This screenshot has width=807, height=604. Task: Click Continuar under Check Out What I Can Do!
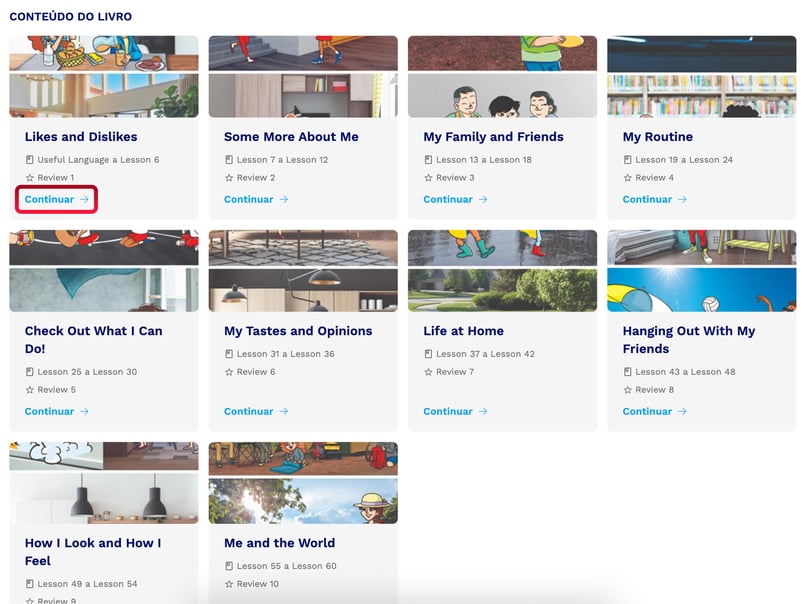(57, 411)
